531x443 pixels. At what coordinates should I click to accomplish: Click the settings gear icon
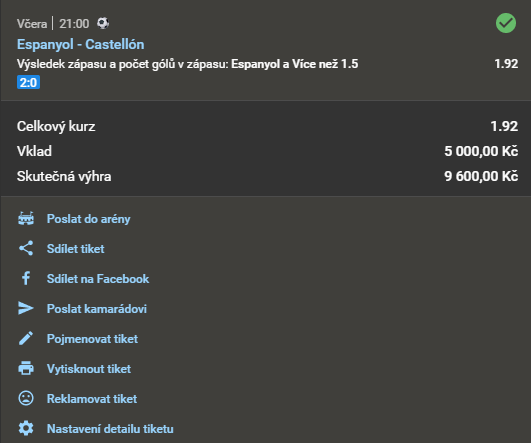click(x=26, y=428)
